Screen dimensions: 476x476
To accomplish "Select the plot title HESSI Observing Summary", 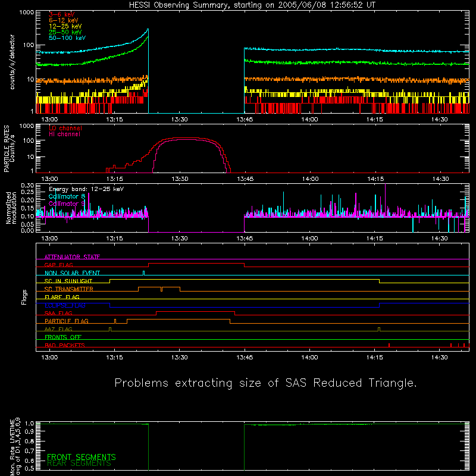I will (252, 5).
